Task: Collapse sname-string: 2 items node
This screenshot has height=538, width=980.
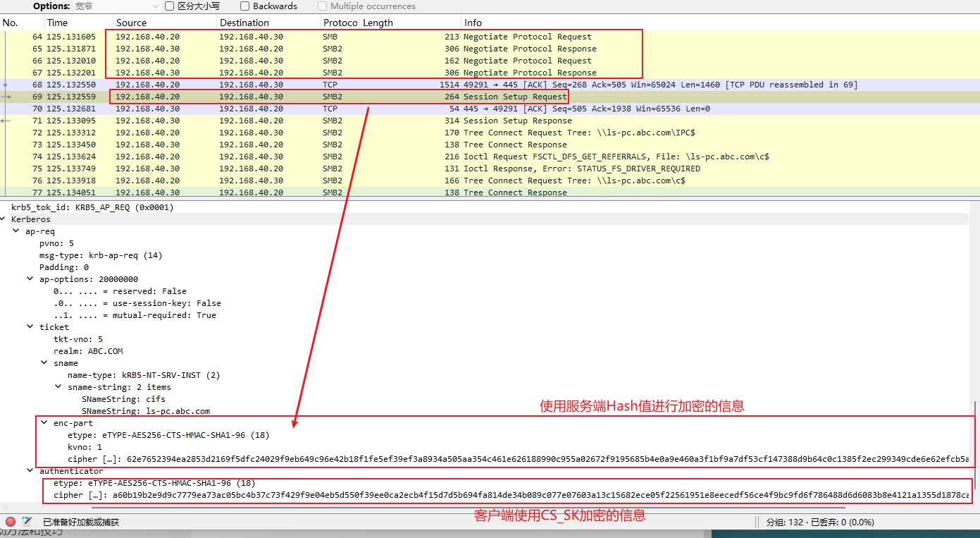Action: pos(59,387)
